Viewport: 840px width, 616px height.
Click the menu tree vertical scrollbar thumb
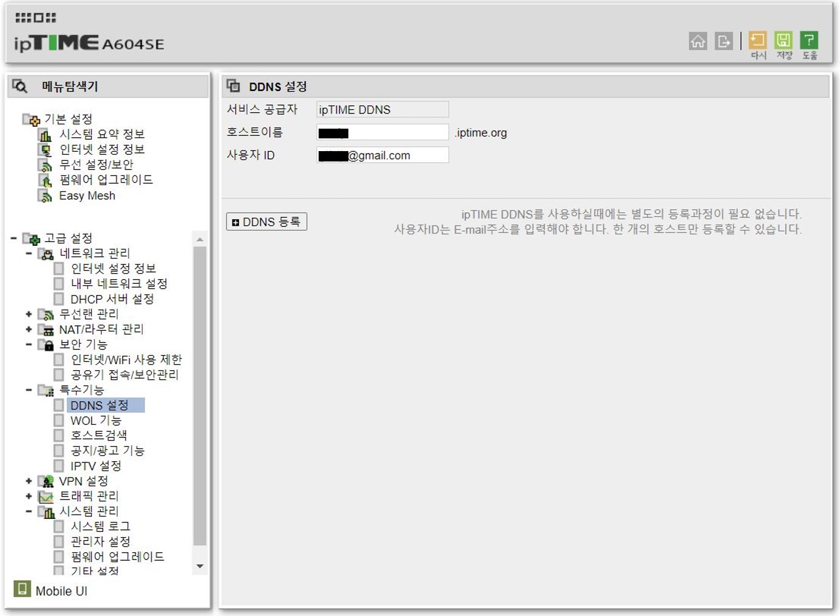tap(200, 396)
